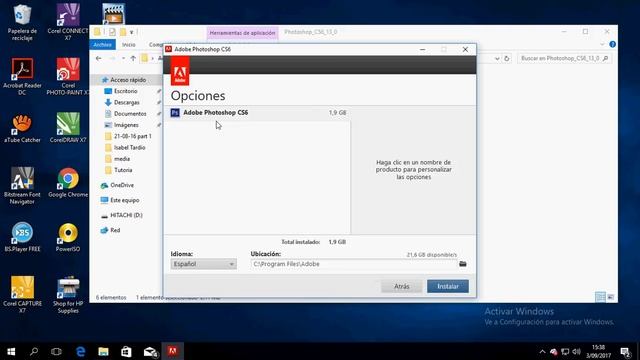Click the Instalar button
Screen dimensions: 640x360
tap(448, 286)
